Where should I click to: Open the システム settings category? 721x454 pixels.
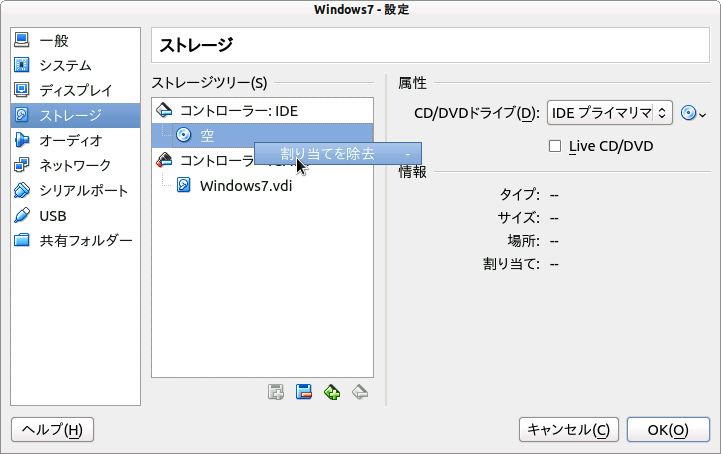(x=75, y=65)
